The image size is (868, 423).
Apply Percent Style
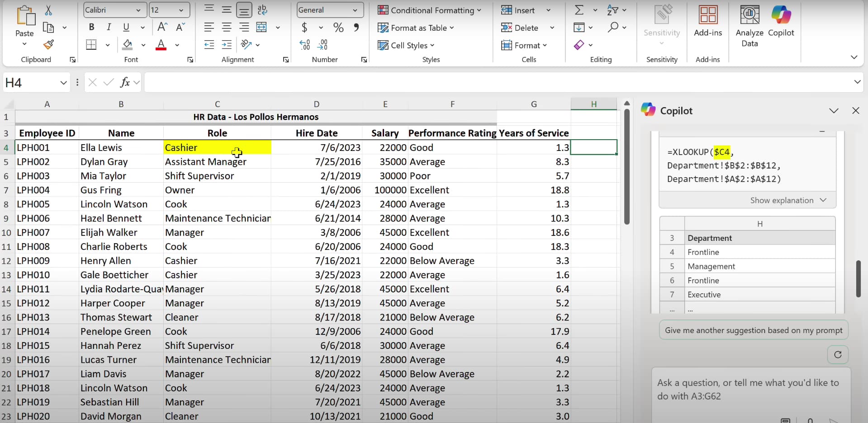pos(338,28)
